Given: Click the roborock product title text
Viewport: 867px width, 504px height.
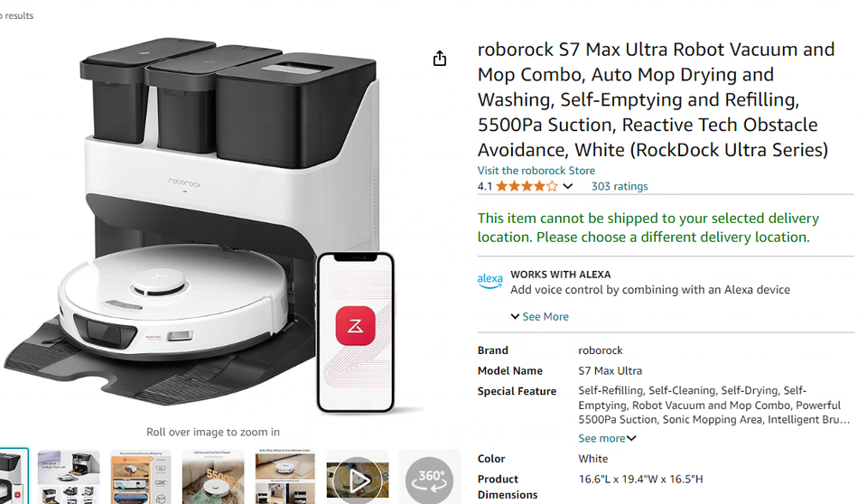Looking at the screenshot, I should click(x=656, y=99).
